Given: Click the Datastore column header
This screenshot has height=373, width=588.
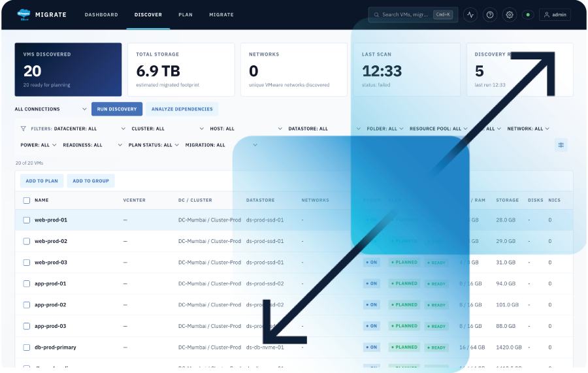Looking at the screenshot, I should click(x=260, y=200).
